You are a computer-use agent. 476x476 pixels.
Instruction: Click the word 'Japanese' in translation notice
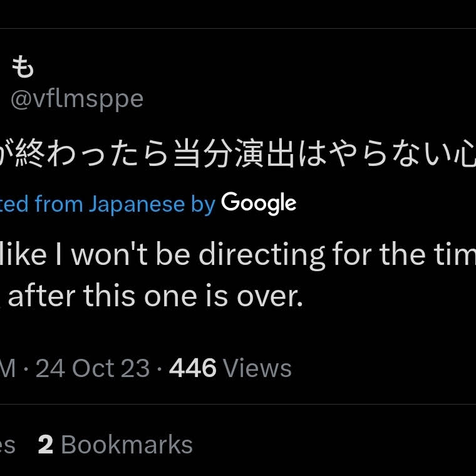(137, 204)
